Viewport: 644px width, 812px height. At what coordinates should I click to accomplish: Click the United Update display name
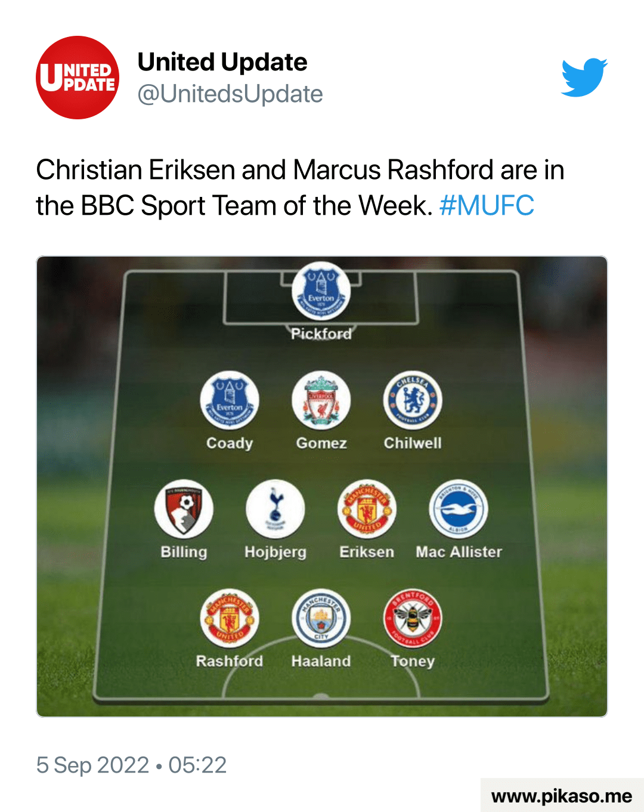click(x=222, y=62)
